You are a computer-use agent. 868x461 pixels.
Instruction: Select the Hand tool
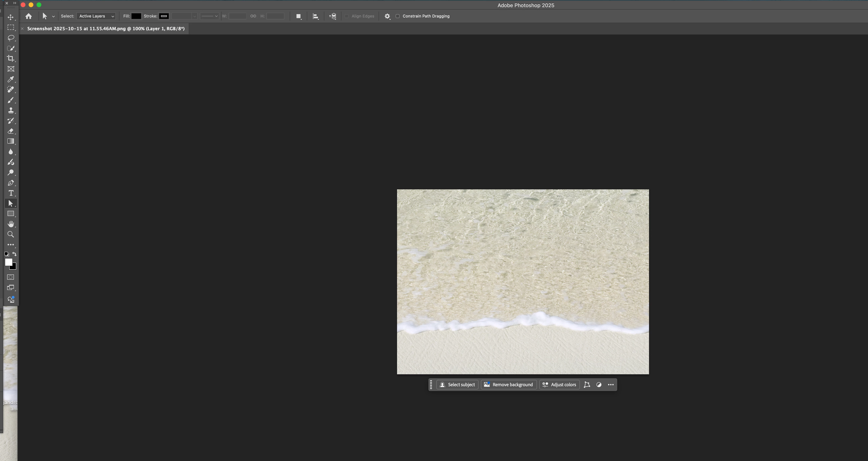(11, 224)
